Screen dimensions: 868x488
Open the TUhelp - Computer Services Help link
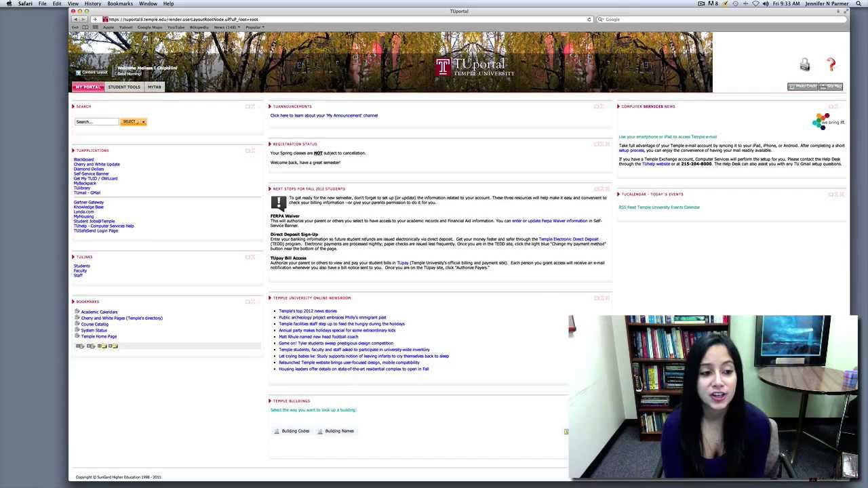point(104,226)
